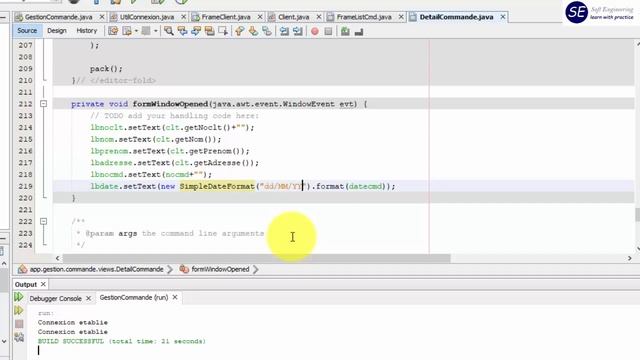The image size is (640, 360).
Task: Click BUILD SUCCESSFUL output line
Action: 122,341
